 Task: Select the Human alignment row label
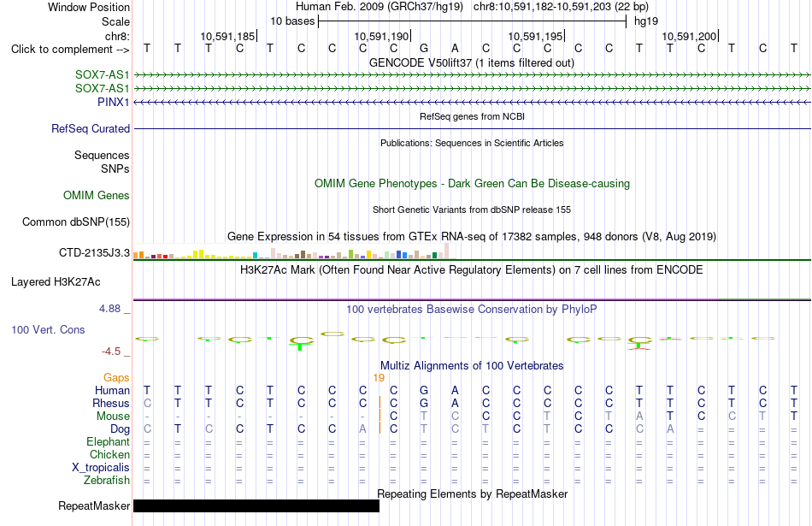112,390
